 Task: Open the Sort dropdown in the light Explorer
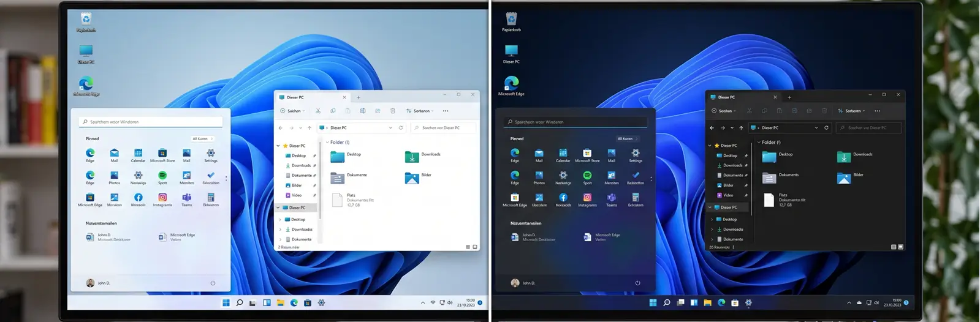[x=420, y=111]
